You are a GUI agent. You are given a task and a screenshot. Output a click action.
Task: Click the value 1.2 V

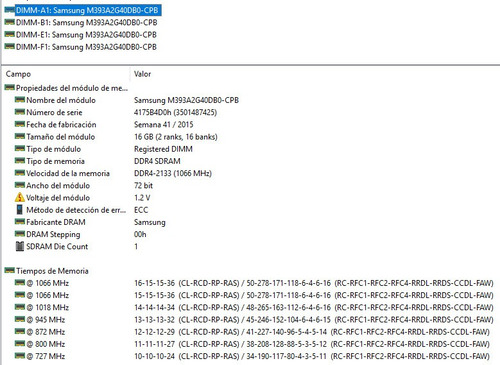tap(142, 198)
